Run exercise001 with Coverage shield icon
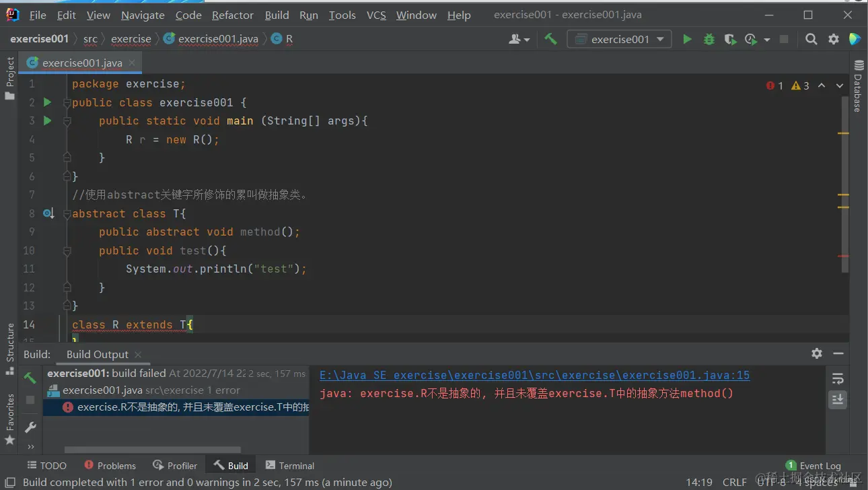The image size is (868, 490). [x=730, y=39]
